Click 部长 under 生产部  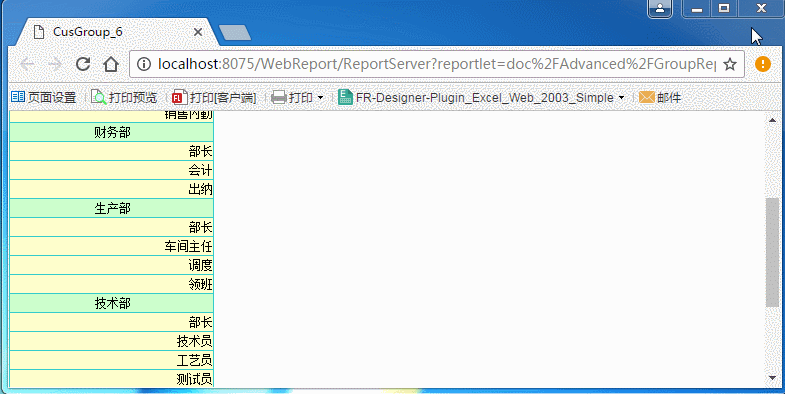112,227
